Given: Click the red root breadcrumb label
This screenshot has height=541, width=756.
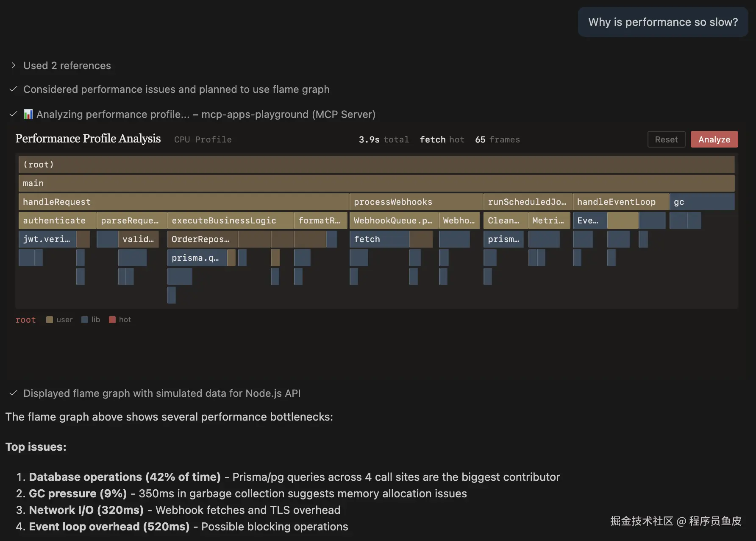Looking at the screenshot, I should pyautogui.click(x=25, y=320).
